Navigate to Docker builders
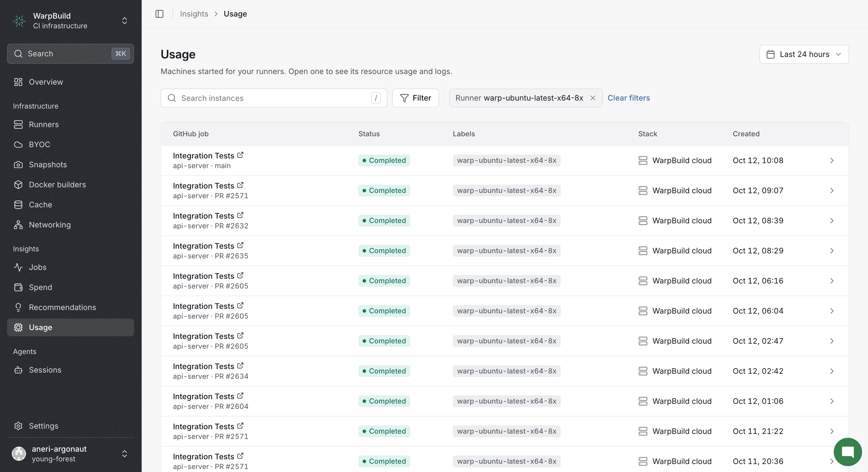Image resolution: width=868 pixels, height=472 pixels. point(71,184)
